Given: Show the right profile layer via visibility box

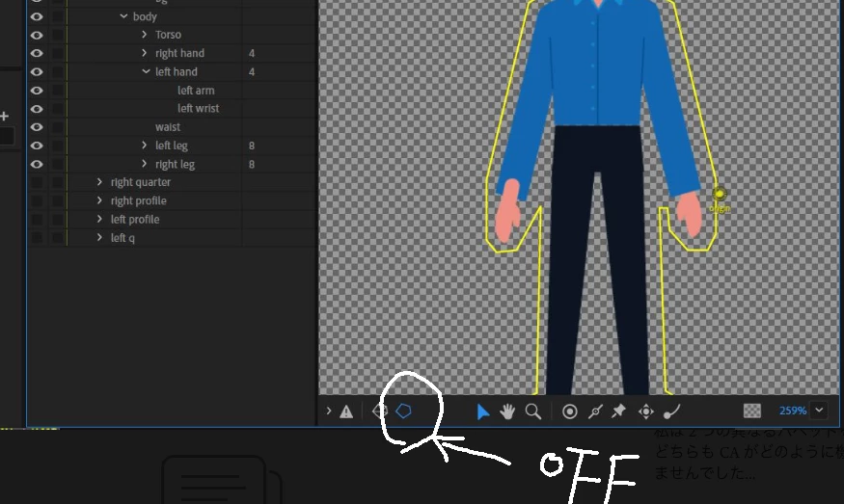Looking at the screenshot, I should pyautogui.click(x=37, y=201).
